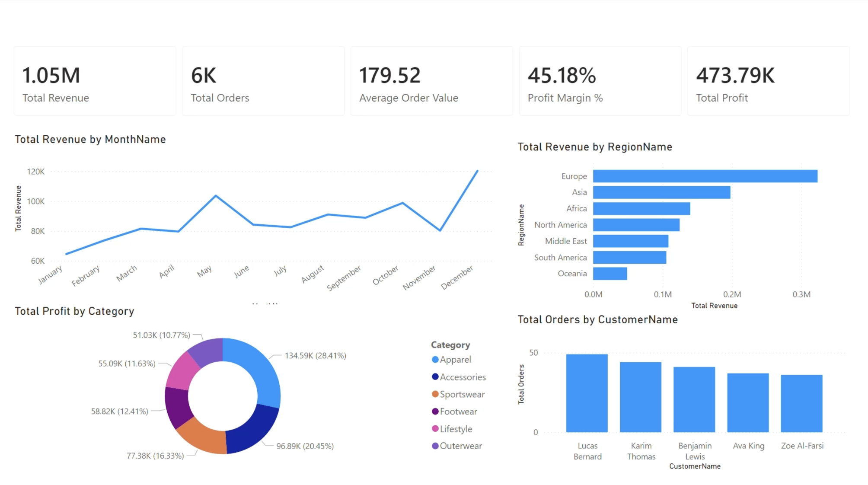Select the orange Sportswear donut slice
This screenshot has height=485, width=868.
(x=203, y=437)
